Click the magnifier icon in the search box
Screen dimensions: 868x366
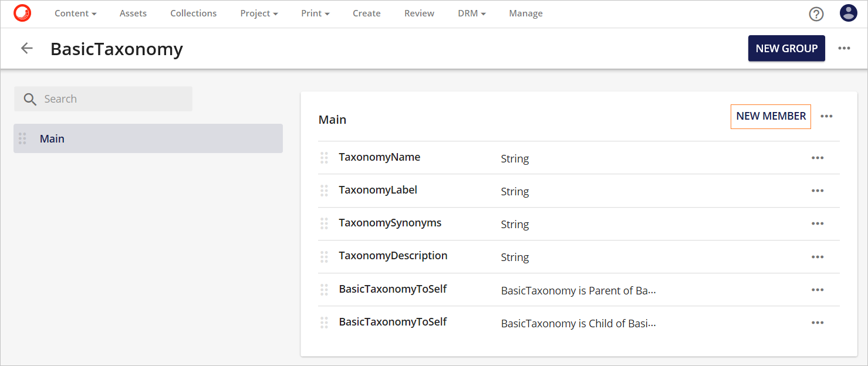click(29, 99)
